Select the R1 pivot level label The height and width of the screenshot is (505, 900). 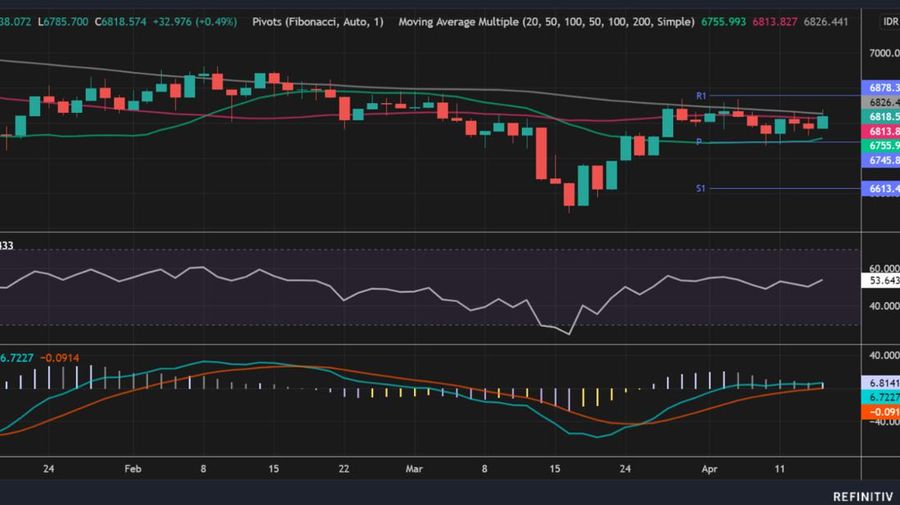(701, 96)
